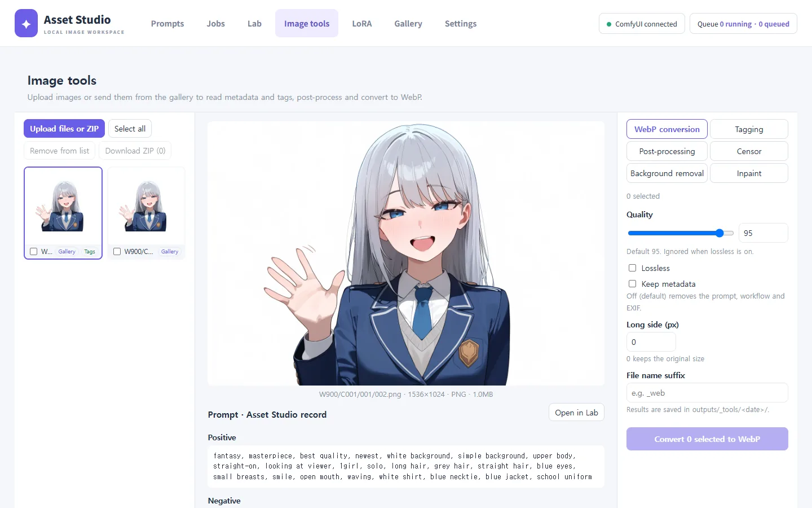Click the Tags badge on first thumbnail
This screenshot has width=812, height=508.
click(90, 252)
